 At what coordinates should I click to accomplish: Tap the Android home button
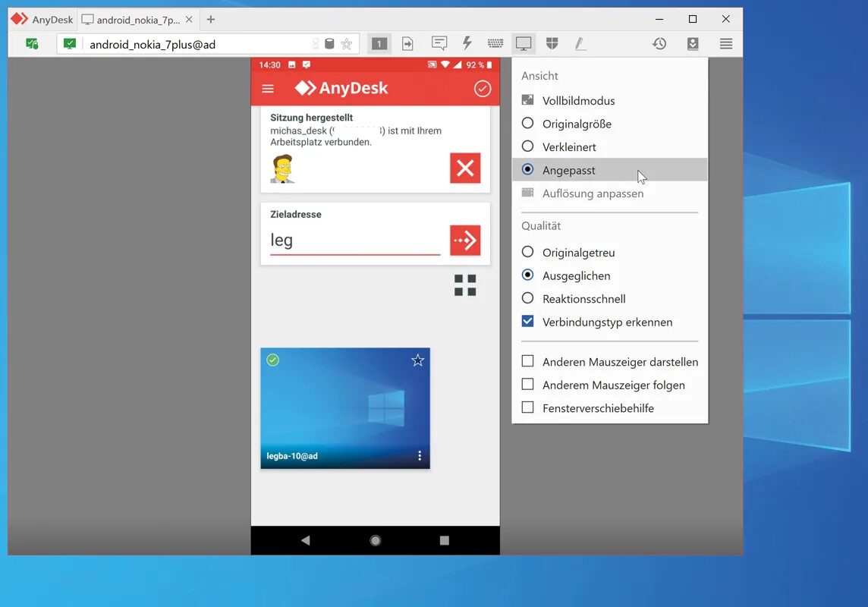point(376,540)
